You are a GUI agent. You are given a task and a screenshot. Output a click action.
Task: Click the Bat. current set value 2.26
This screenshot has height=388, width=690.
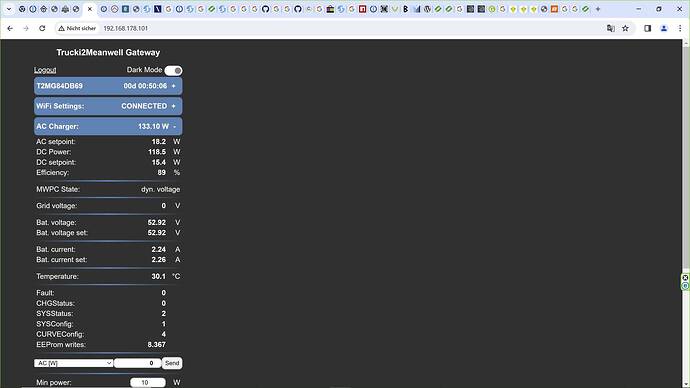158,260
